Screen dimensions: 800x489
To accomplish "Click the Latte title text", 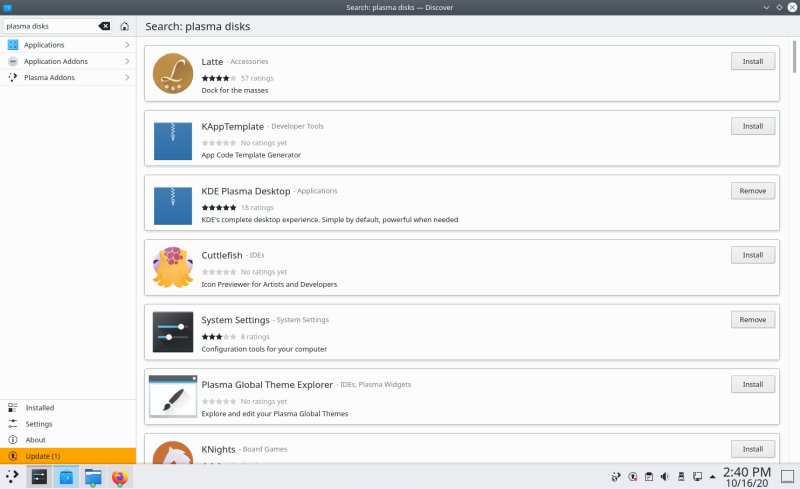I will pos(212,62).
